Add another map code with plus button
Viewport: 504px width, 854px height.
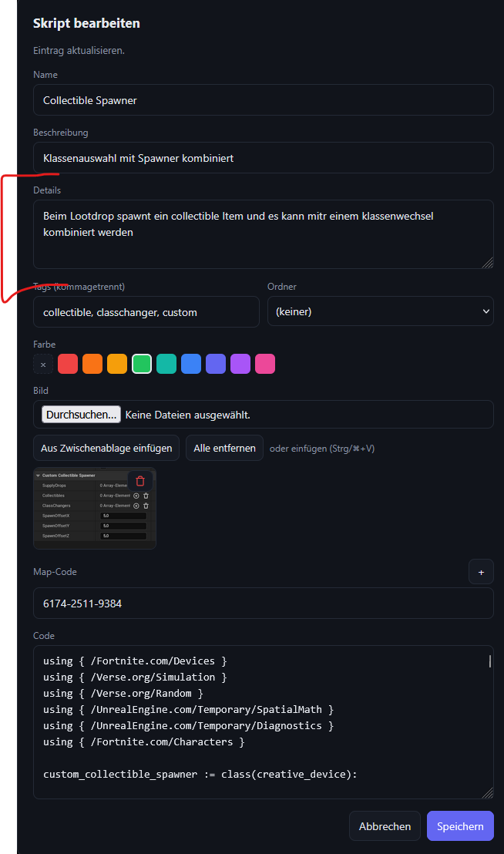tap(481, 572)
